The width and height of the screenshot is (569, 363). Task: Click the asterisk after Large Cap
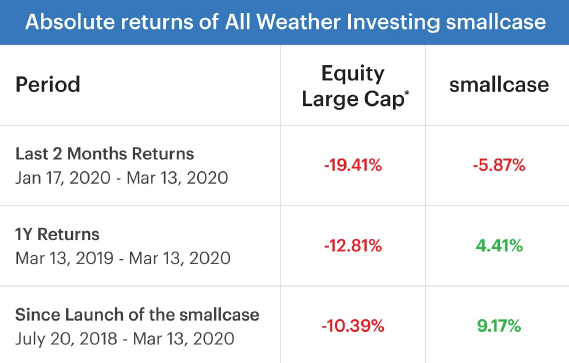[407, 94]
